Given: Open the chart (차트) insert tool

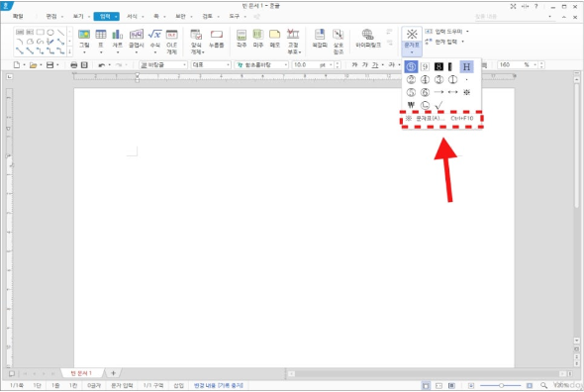Looking at the screenshot, I should point(118,40).
